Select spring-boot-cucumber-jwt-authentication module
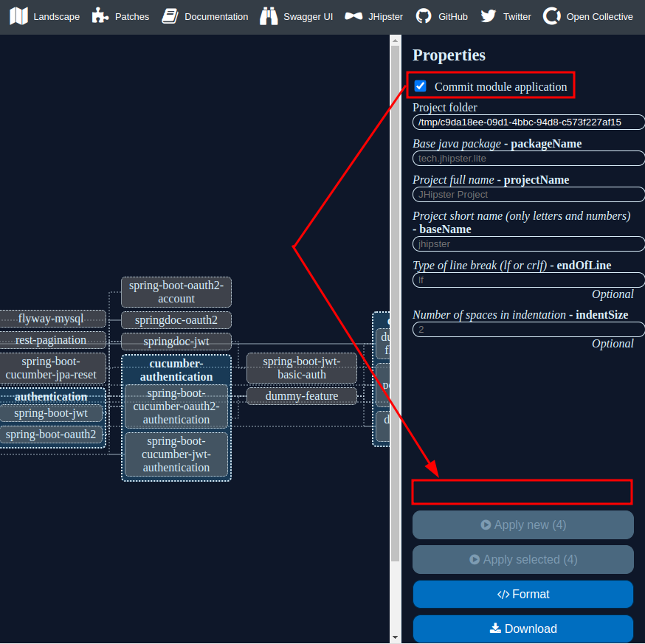Viewport: 645px width, 644px height. [x=176, y=454]
